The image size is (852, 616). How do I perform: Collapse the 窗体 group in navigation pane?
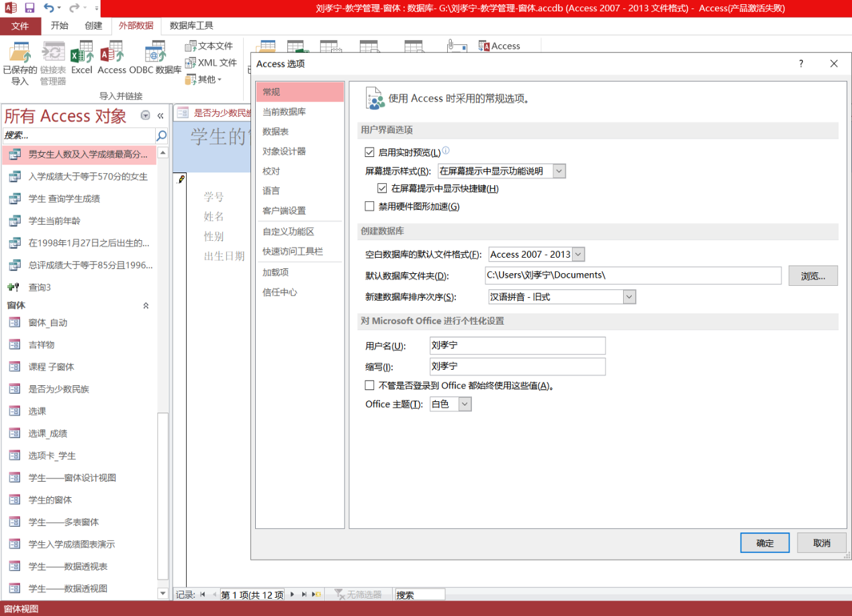pos(146,305)
